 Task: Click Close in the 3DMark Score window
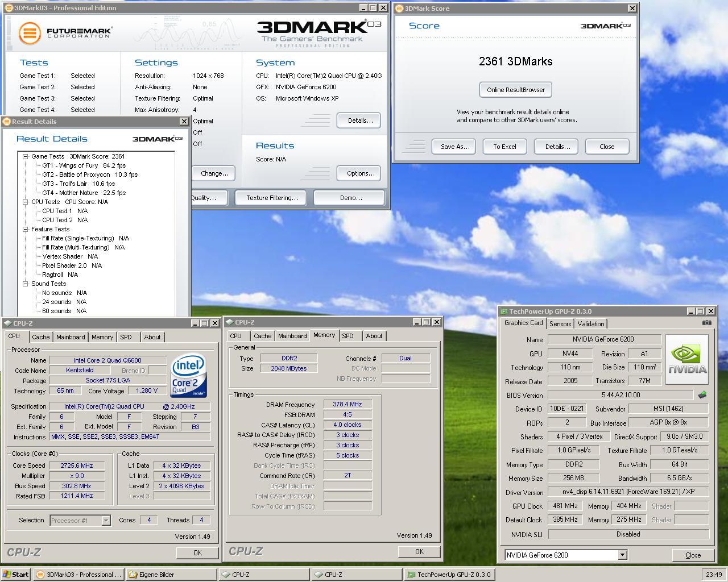607,147
